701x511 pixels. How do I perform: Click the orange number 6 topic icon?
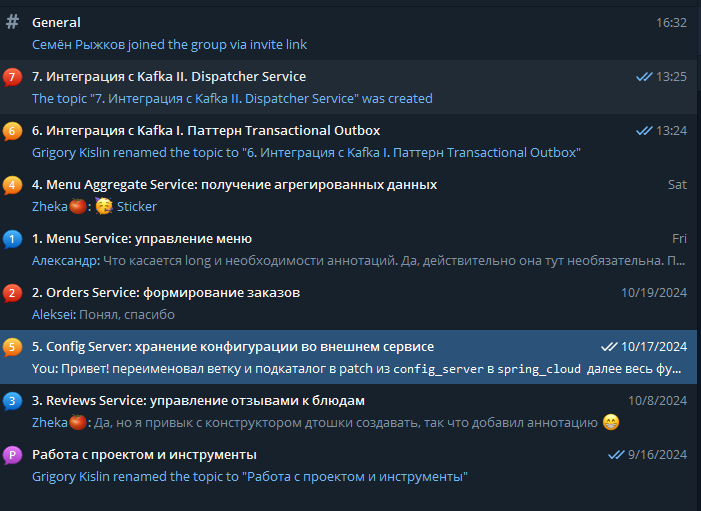click(x=12, y=131)
